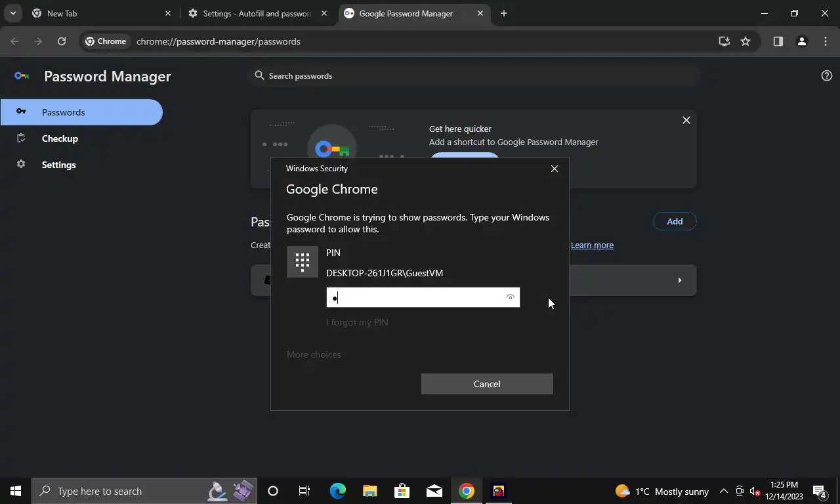Viewport: 840px width, 504px height.
Task: Open the Windows Start menu
Action: point(16,491)
